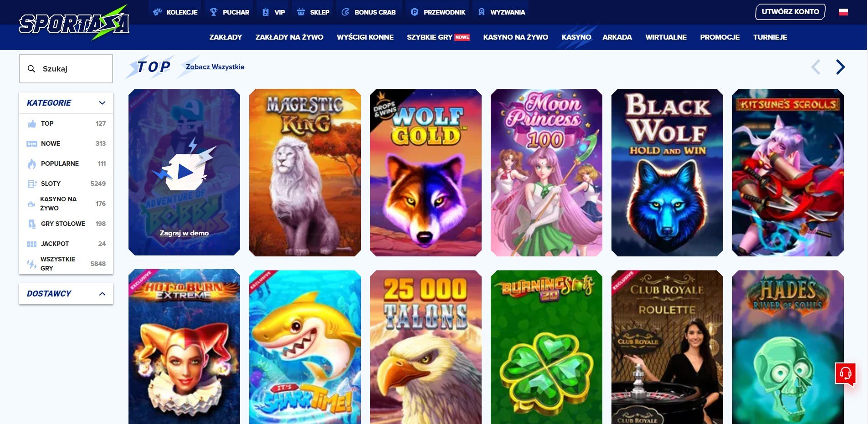Go to next TOP games arrow

point(840,67)
